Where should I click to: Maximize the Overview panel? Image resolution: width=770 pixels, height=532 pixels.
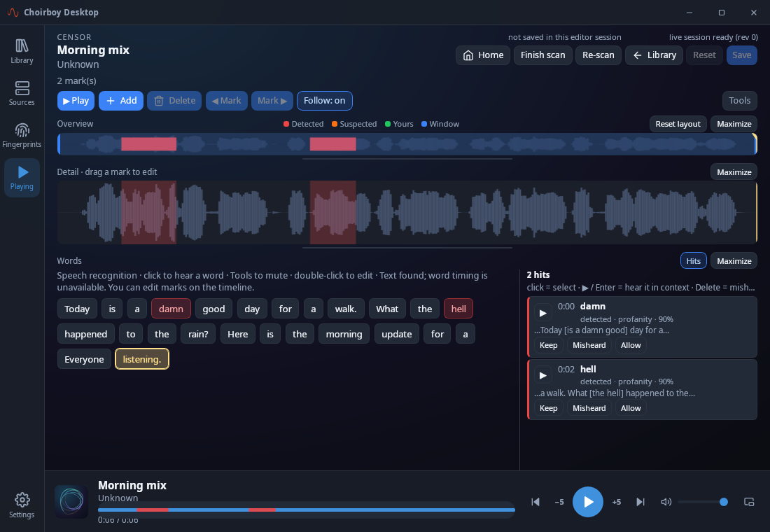pyautogui.click(x=734, y=124)
